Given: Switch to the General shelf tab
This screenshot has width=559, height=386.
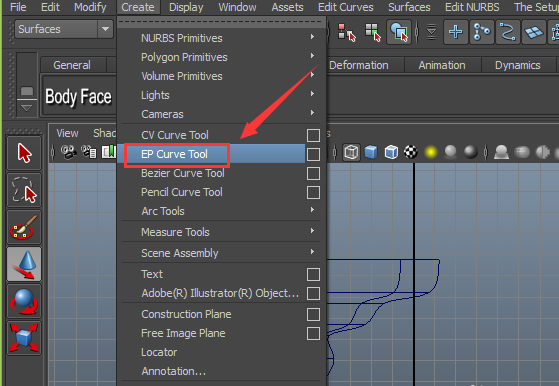Looking at the screenshot, I should pos(72,65).
